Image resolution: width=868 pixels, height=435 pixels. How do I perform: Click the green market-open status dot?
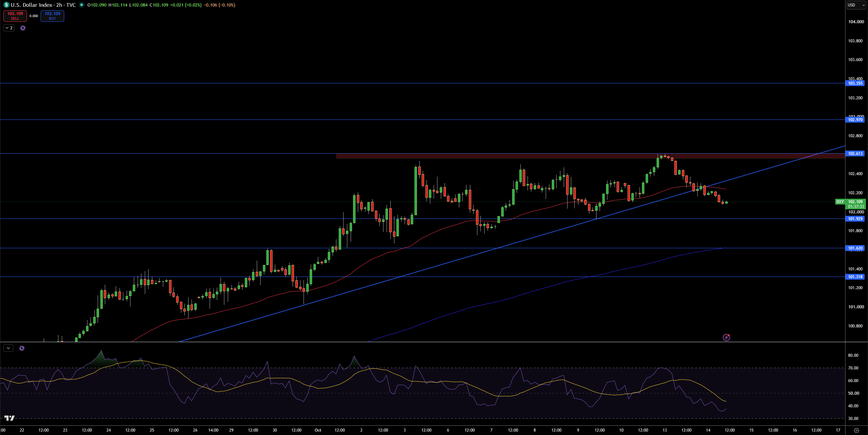(x=82, y=5)
